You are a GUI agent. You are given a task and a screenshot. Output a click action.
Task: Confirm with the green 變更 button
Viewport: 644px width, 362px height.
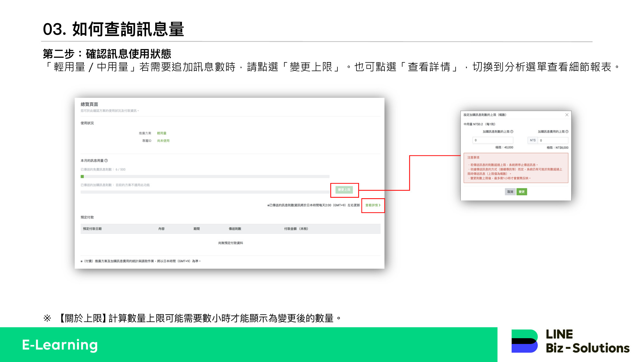point(522,192)
